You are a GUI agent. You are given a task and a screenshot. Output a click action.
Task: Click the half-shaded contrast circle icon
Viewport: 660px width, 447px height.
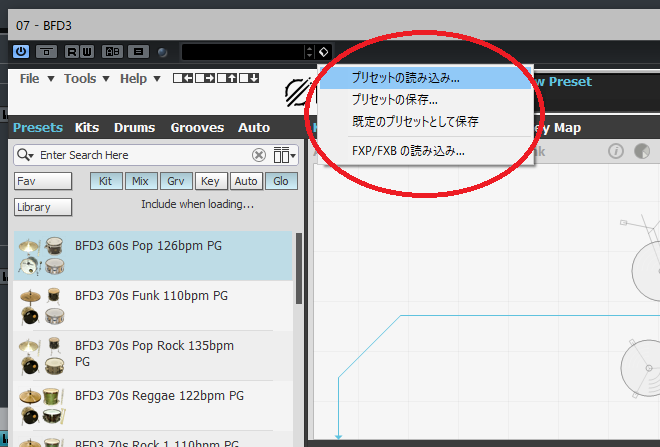[641, 151]
